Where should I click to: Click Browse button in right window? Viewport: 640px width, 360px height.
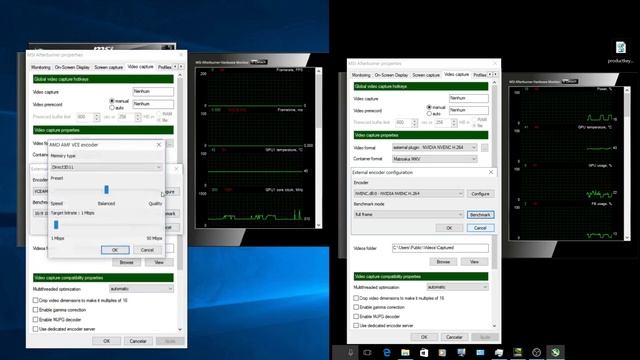443,262
